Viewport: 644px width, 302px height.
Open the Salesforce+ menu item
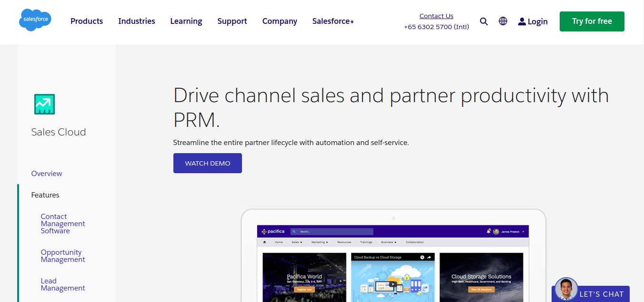pyautogui.click(x=333, y=21)
